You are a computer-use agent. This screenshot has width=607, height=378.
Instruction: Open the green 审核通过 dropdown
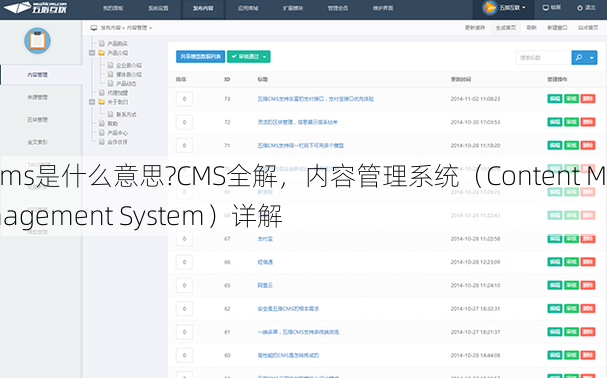(x=249, y=57)
